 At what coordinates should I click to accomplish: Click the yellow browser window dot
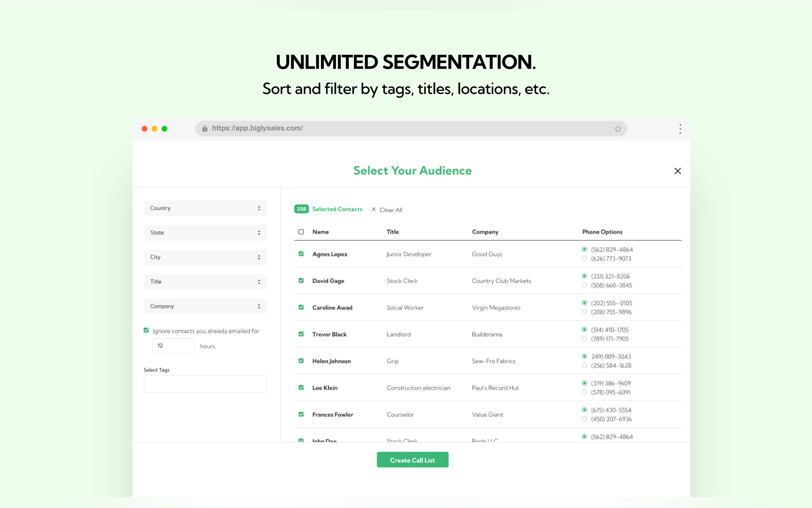click(154, 129)
